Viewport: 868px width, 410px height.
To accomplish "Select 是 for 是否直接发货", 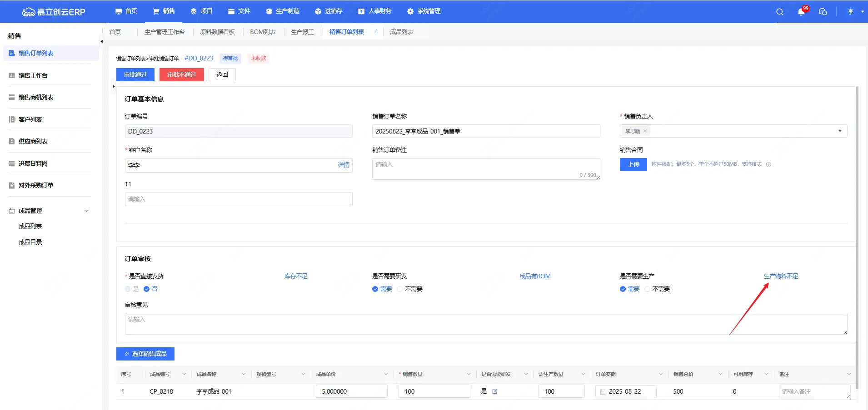I will (128, 289).
